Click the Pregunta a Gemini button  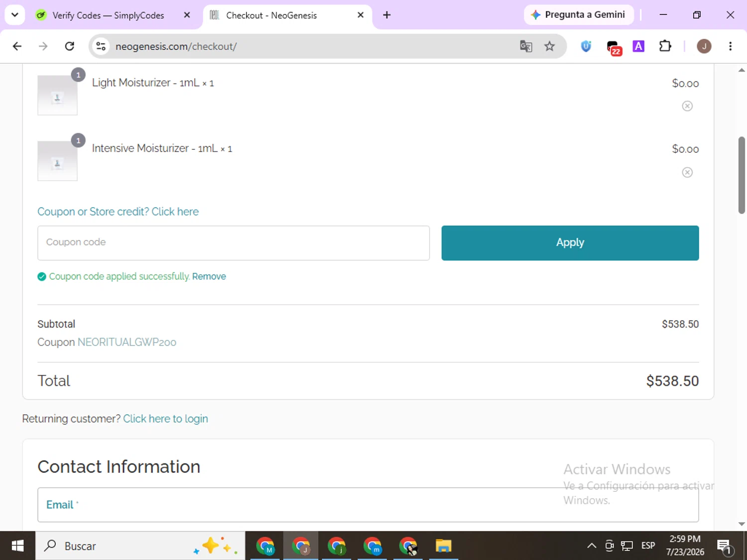(x=579, y=15)
